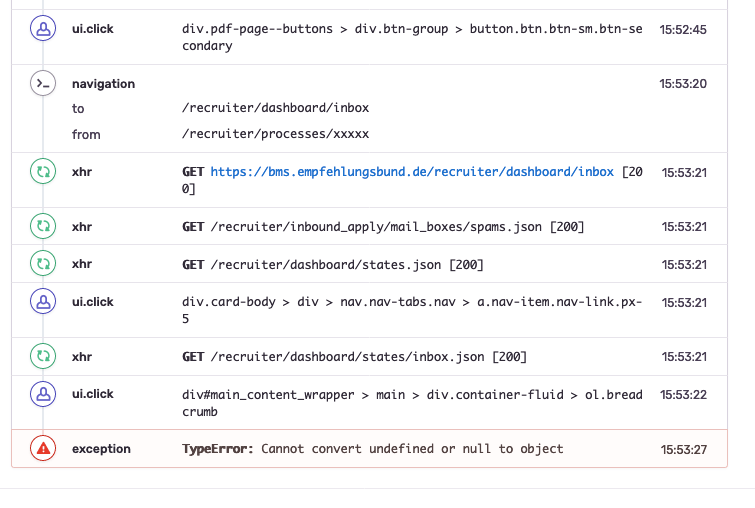Screen dimensions: 755x508
Task: Click the GET states/inbox.json request text
Action: point(354,357)
